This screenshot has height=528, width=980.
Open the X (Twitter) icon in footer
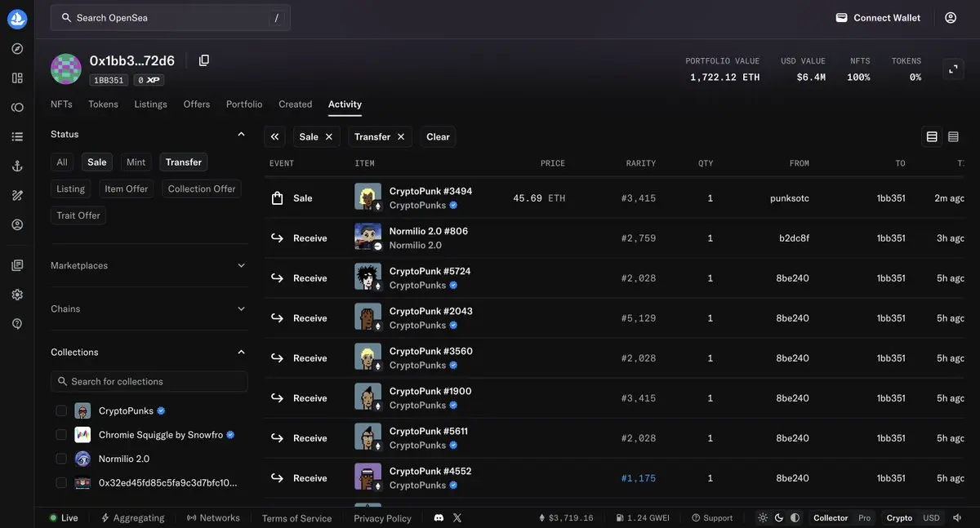point(457,517)
